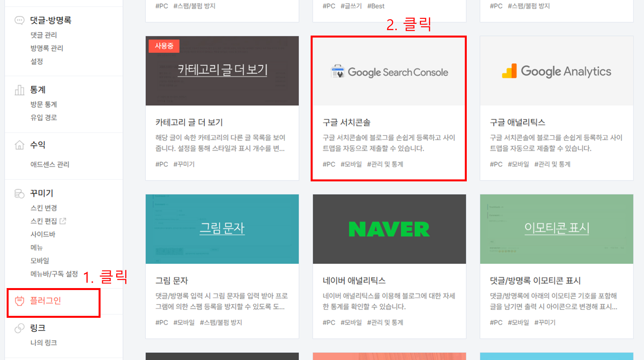Open the 이모티콘 표시 plugin thumbnail

click(556, 229)
